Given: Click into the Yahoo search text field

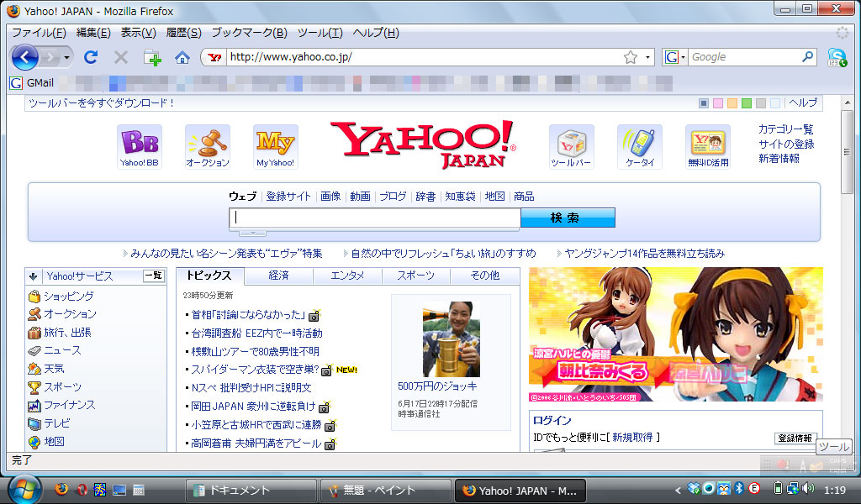Looking at the screenshot, I should (375, 218).
